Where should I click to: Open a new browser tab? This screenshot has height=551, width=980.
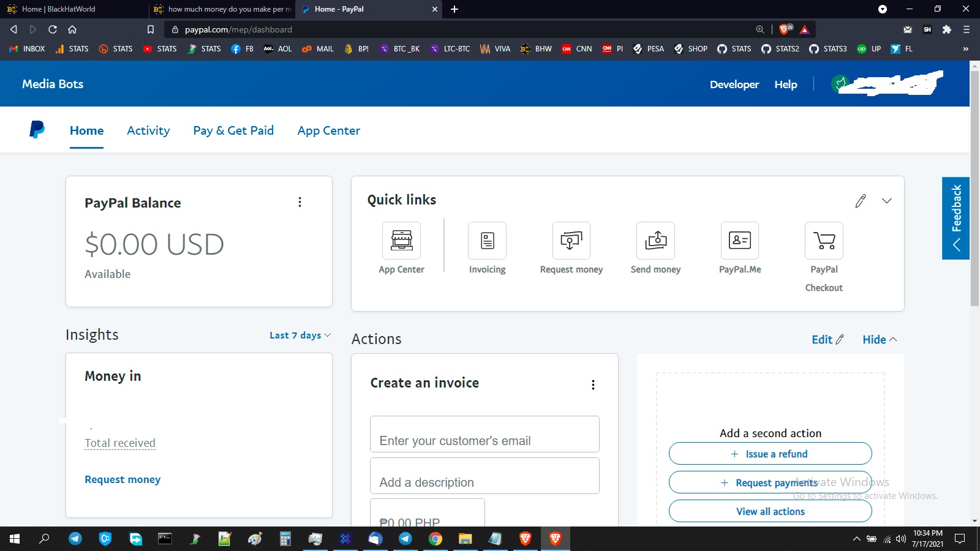coord(454,9)
